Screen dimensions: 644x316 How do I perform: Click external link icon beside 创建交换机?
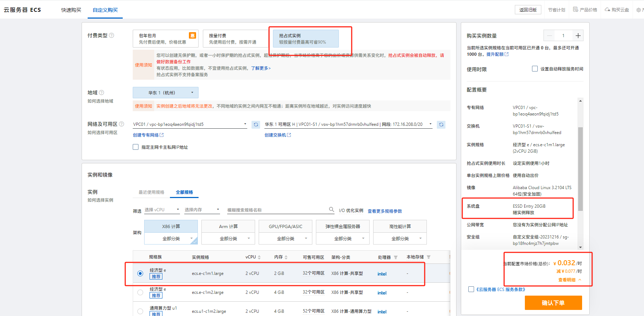pos(289,135)
